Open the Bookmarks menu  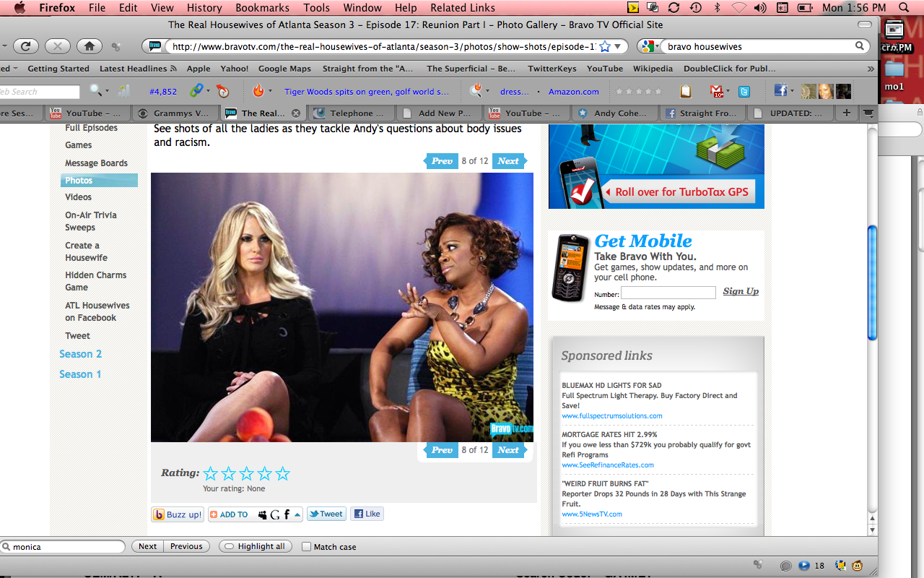[x=261, y=8]
